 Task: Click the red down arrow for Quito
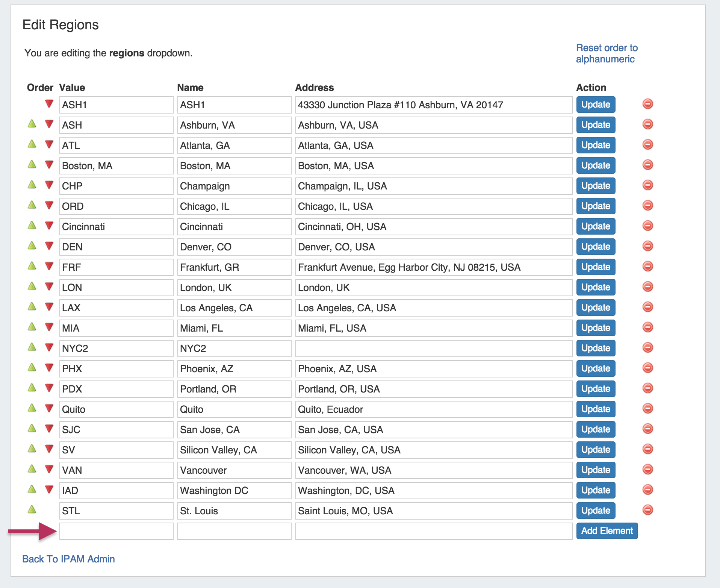click(x=49, y=408)
